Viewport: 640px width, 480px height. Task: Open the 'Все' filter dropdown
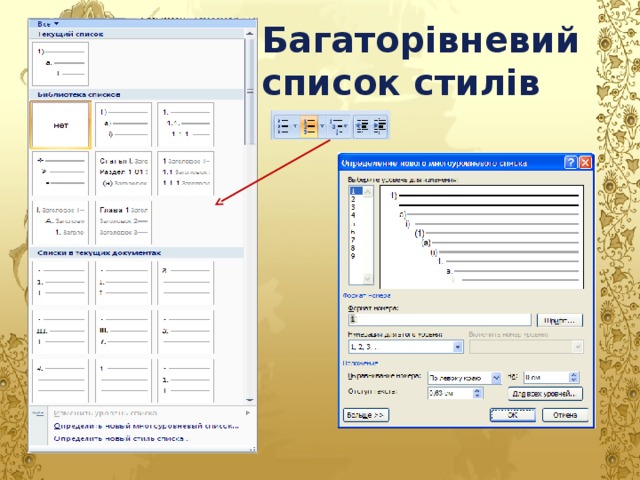click(48, 24)
